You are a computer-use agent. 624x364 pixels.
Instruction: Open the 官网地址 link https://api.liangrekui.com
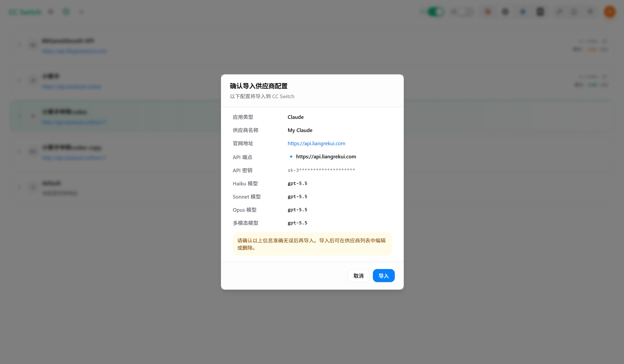(316, 143)
